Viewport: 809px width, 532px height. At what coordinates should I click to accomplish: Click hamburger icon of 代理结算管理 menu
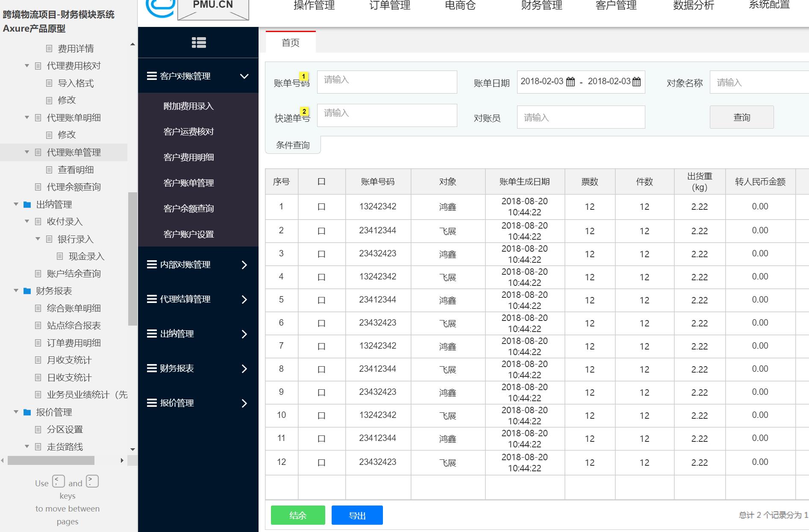coord(152,299)
